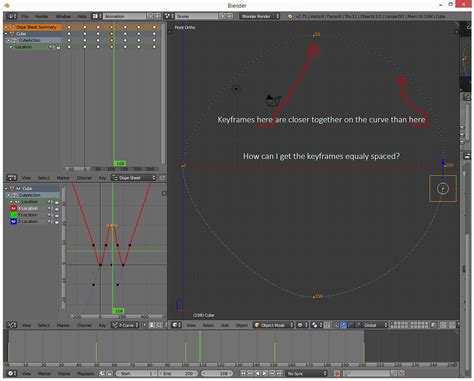Open the F-Curve mode dropdown

[125, 325]
